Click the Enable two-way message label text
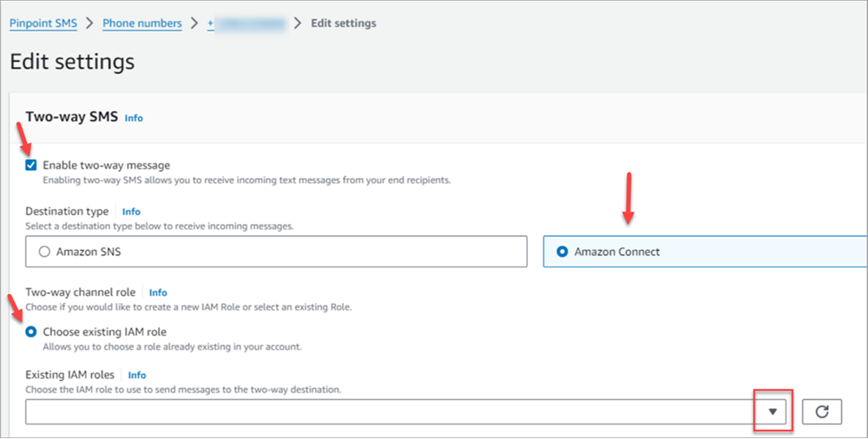 point(106,165)
